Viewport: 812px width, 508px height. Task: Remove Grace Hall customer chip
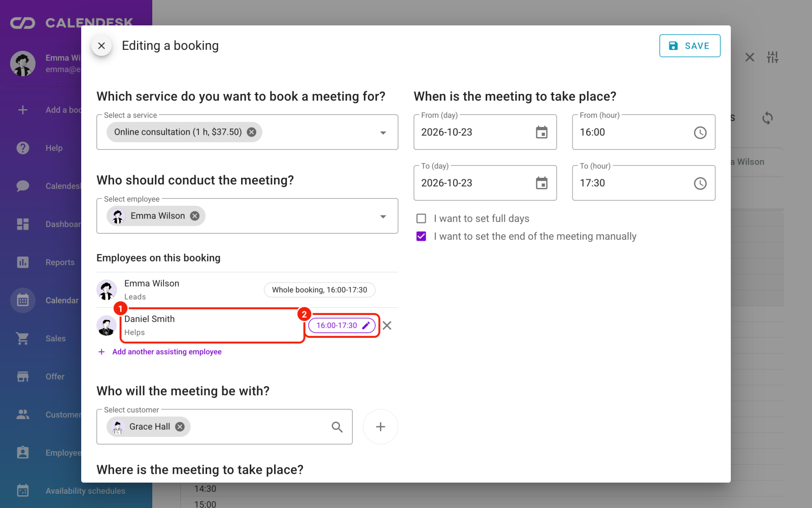point(180,427)
